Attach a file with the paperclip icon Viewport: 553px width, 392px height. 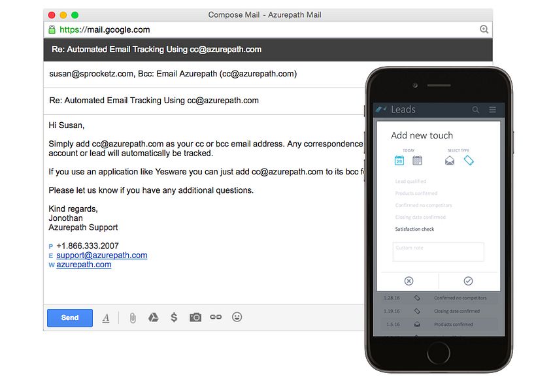133,318
